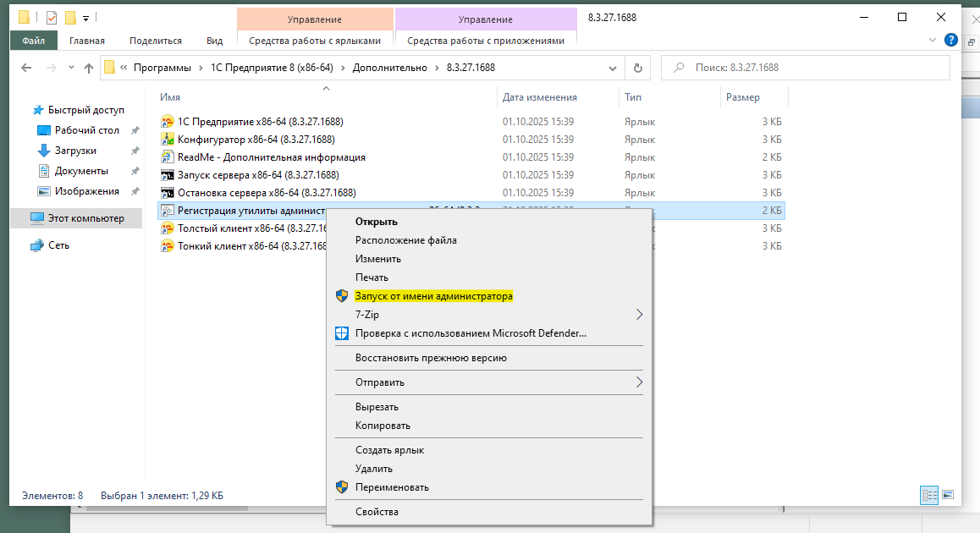Image resolution: width=980 pixels, height=533 pixels.
Task: Open the address bar history dropdown
Action: click(x=613, y=68)
